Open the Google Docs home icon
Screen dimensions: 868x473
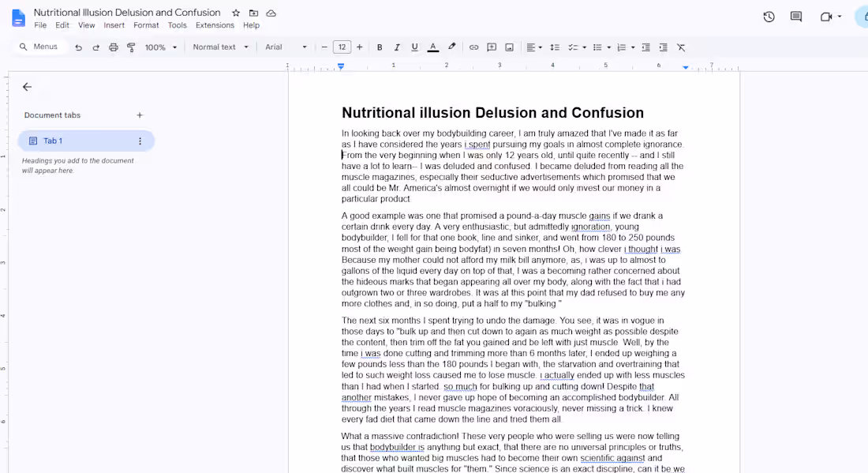pyautogui.click(x=18, y=18)
